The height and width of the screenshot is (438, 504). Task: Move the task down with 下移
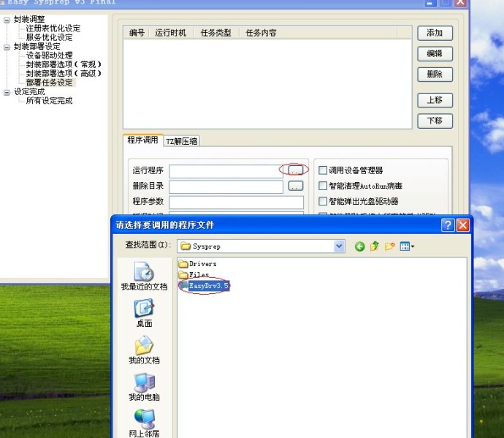point(435,121)
